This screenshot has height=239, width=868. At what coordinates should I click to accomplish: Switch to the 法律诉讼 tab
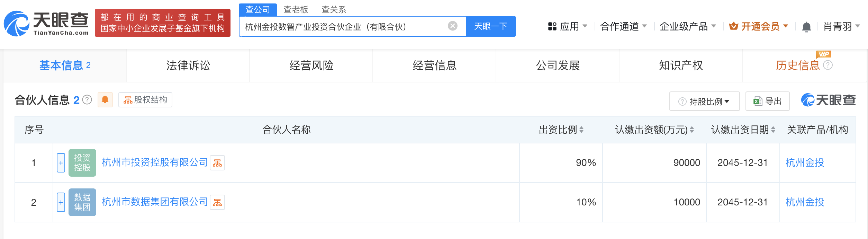tap(188, 65)
